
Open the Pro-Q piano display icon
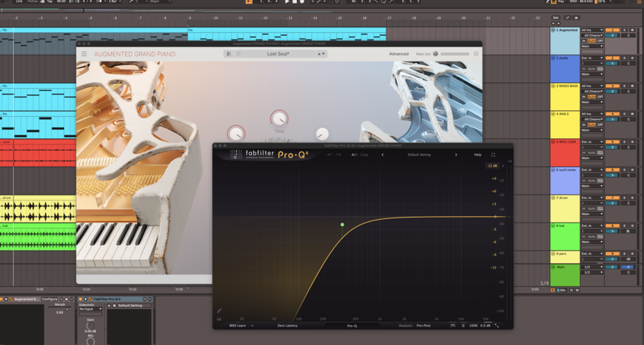(x=220, y=319)
